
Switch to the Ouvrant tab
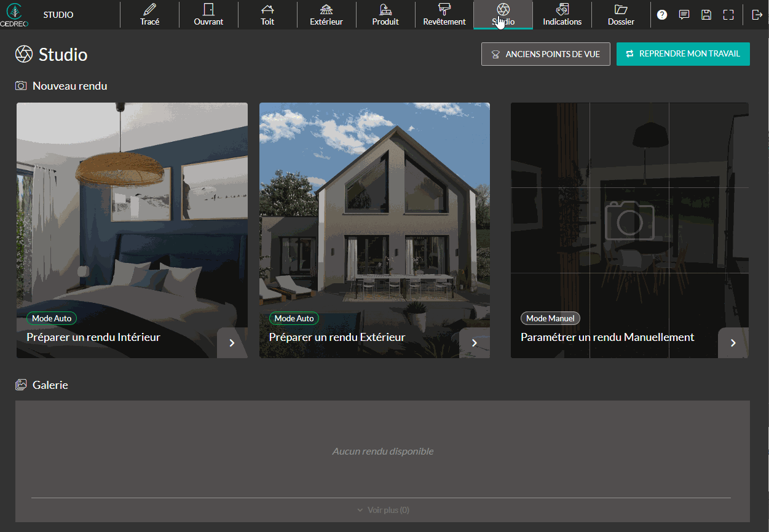[208, 15]
